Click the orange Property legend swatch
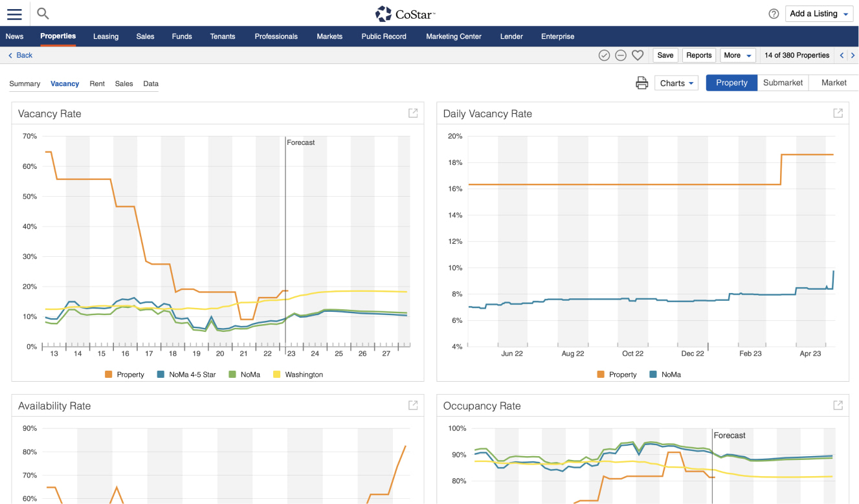This screenshot has height=504, width=859. (x=109, y=375)
